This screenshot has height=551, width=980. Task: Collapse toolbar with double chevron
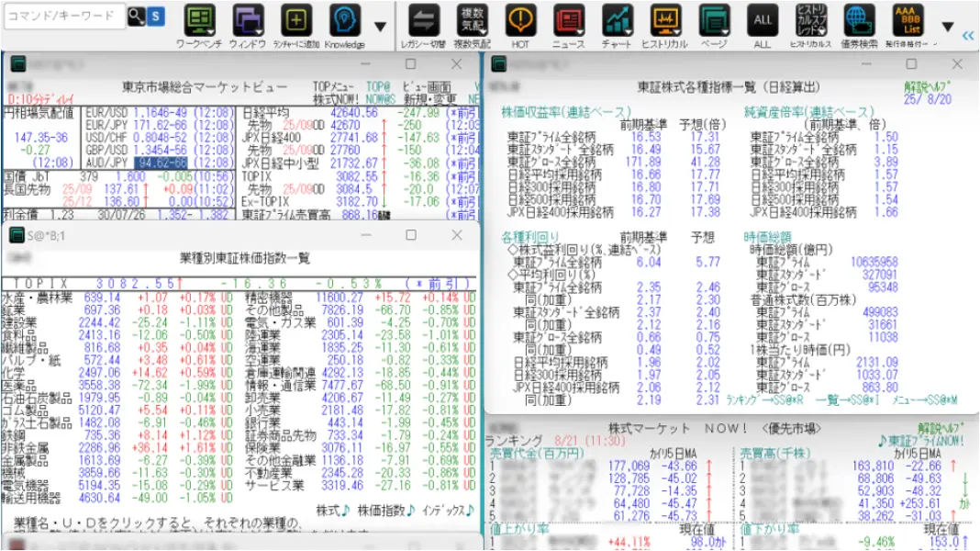point(968,35)
